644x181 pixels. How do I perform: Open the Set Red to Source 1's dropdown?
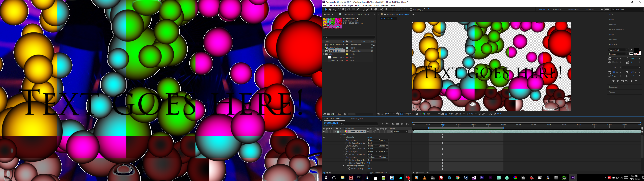pos(378,143)
